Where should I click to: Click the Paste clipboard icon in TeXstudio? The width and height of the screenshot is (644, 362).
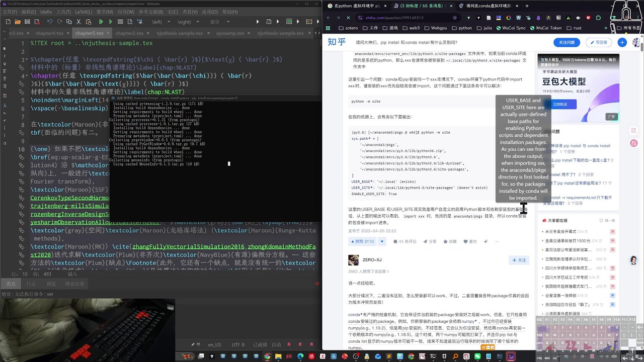(x=88, y=22)
